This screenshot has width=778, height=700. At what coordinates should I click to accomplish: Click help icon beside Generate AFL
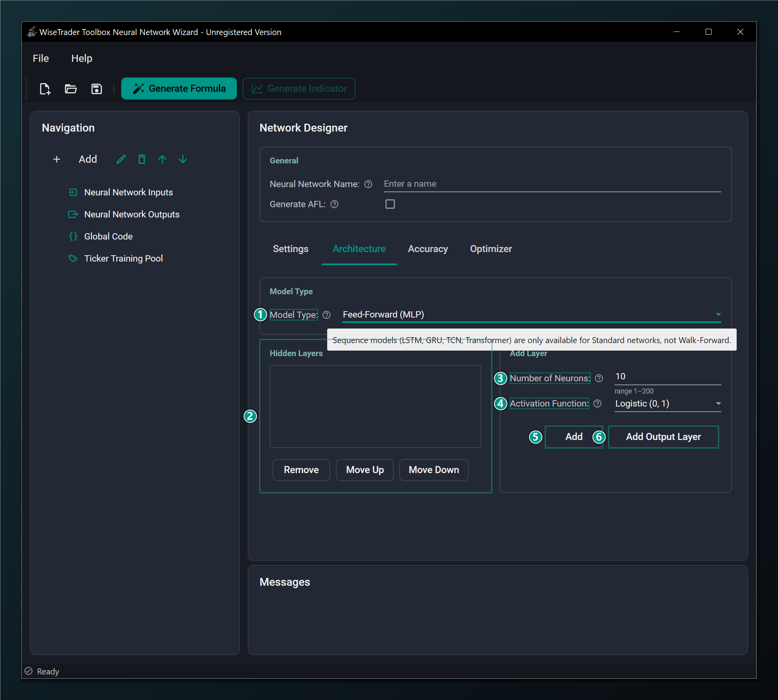coord(334,204)
